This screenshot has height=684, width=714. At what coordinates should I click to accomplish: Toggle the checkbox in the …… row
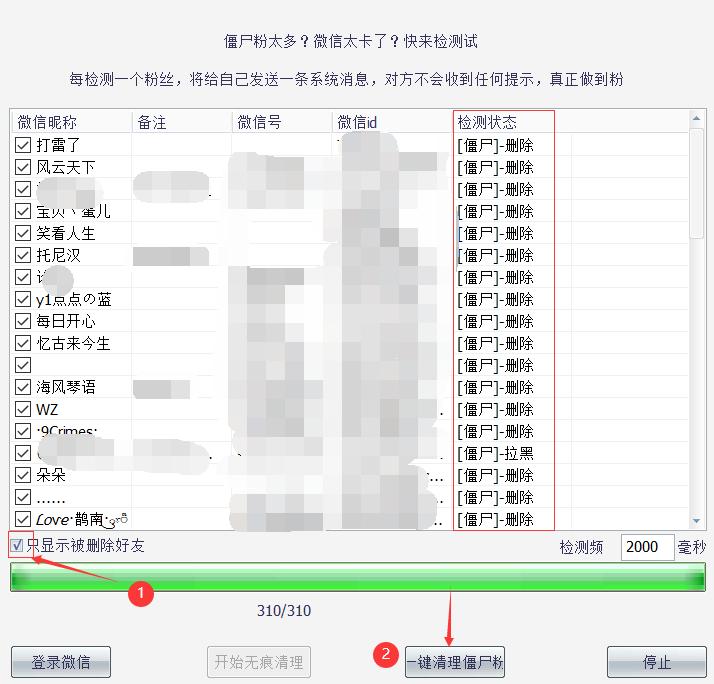[x=23, y=497]
